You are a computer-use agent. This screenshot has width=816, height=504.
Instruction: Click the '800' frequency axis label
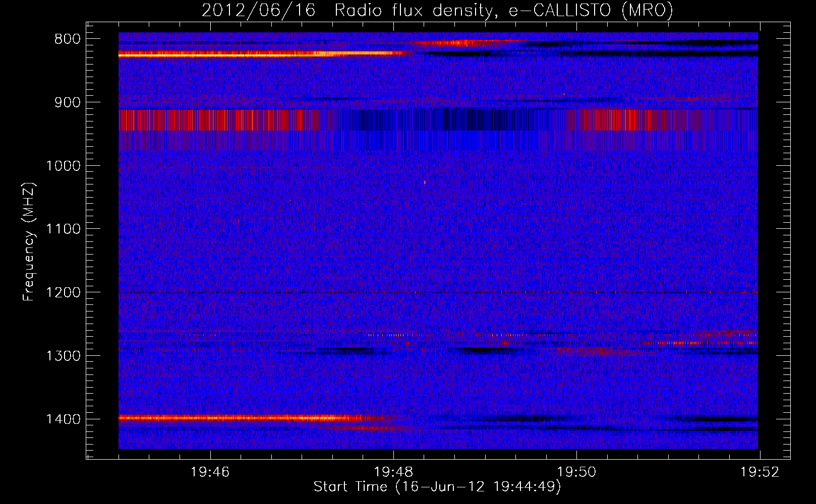(67, 39)
